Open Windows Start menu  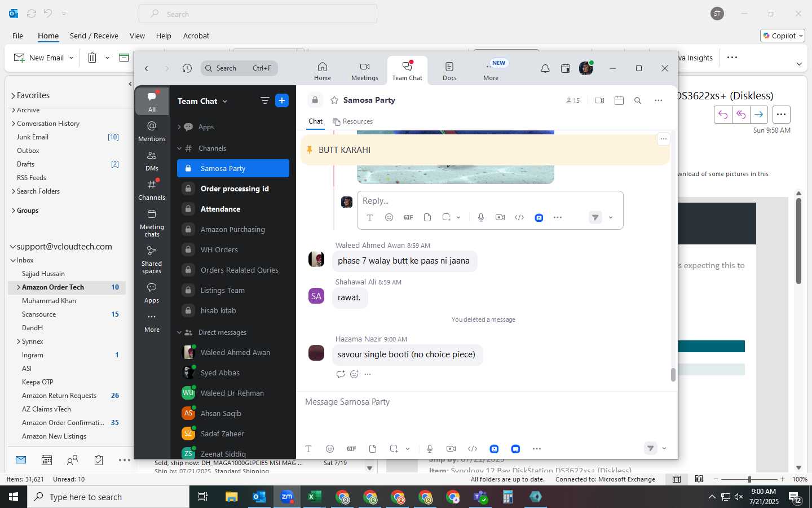click(14, 497)
